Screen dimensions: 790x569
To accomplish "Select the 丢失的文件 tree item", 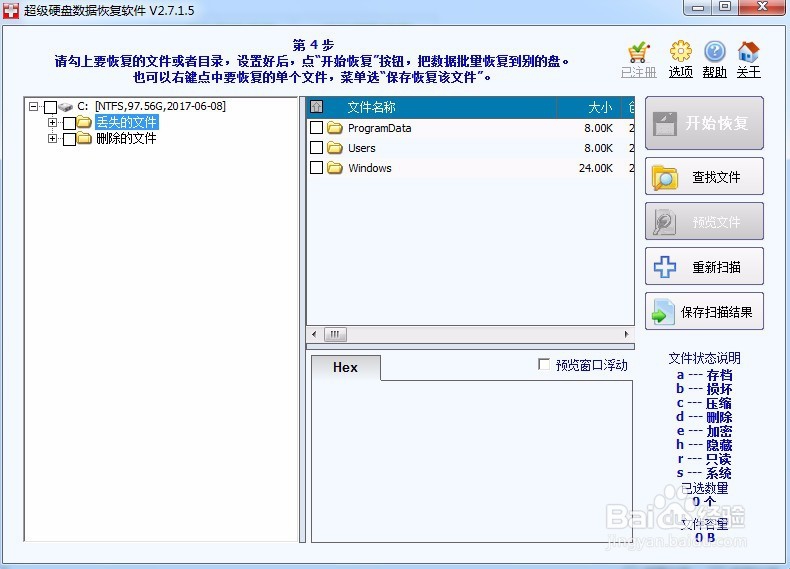I will click(x=126, y=122).
